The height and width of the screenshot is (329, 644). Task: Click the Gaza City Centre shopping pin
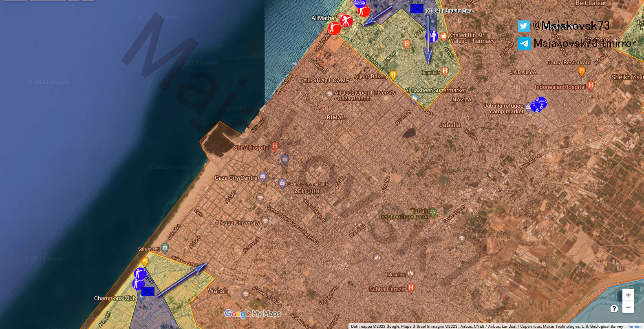pos(262,177)
